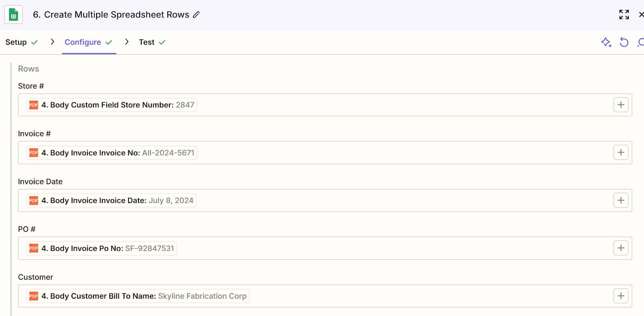Click the PDF icon in Invoice No field
Screen dimensions: 644x316
(x=33, y=153)
